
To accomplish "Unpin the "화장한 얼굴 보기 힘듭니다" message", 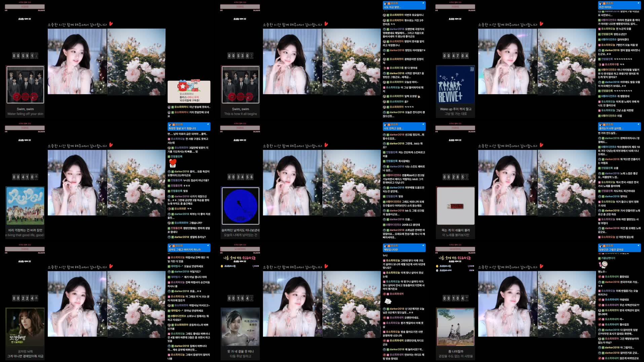I will 208,124.
